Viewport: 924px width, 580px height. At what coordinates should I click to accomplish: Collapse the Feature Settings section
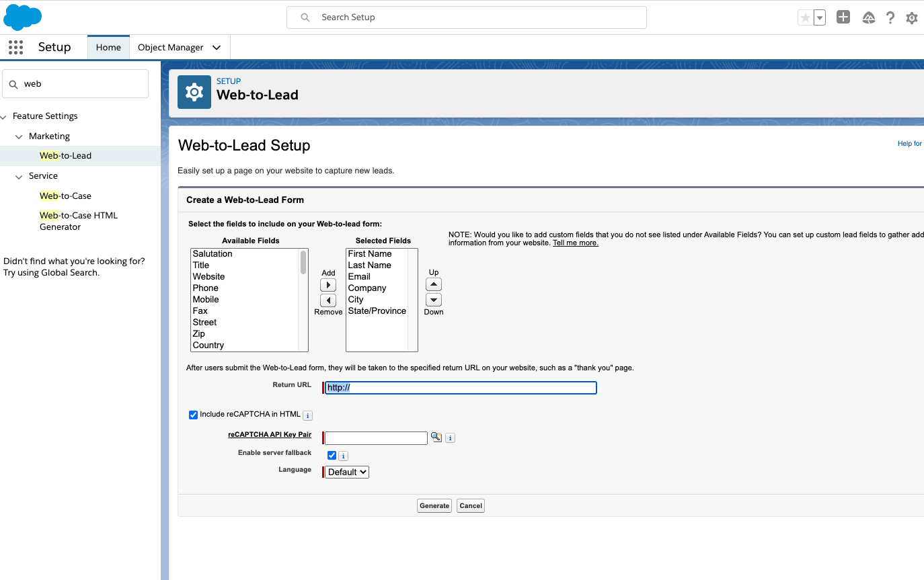(x=4, y=116)
